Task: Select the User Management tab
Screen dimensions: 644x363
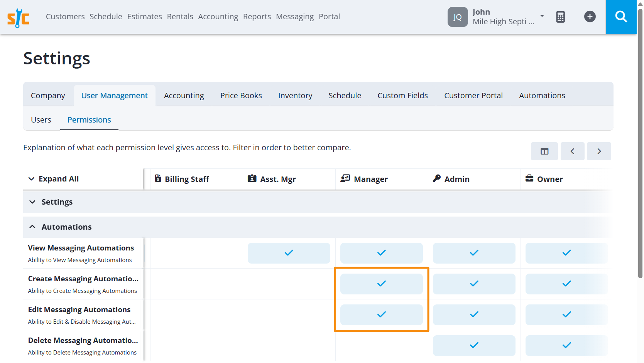Action: click(x=114, y=96)
